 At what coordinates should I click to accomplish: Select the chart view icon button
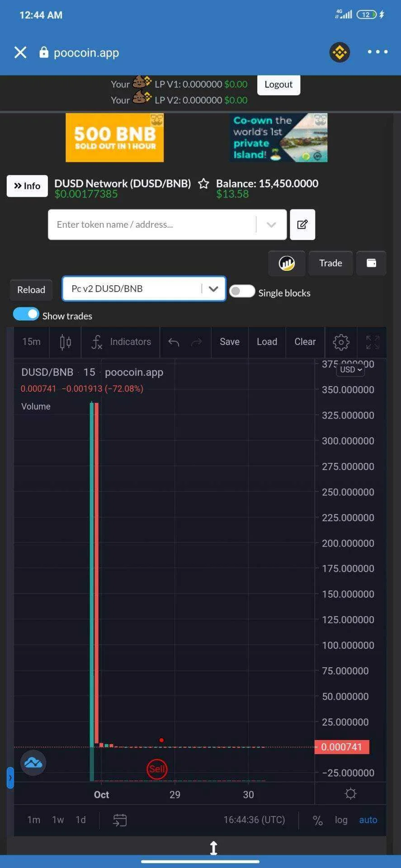click(x=287, y=263)
